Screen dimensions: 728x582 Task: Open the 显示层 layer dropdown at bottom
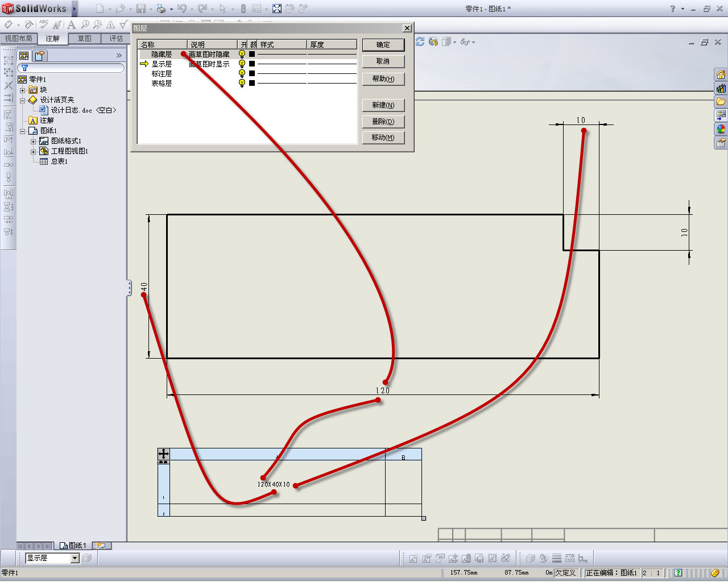(75, 558)
